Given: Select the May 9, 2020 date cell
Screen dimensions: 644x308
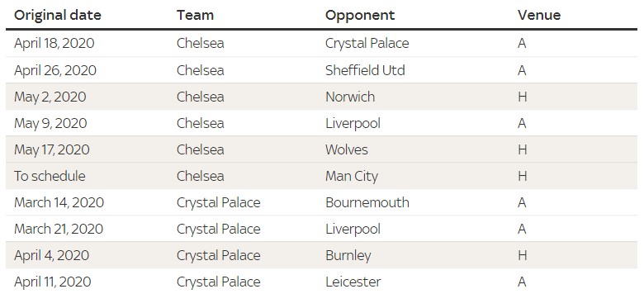Looking at the screenshot, I should pyautogui.click(x=50, y=124).
